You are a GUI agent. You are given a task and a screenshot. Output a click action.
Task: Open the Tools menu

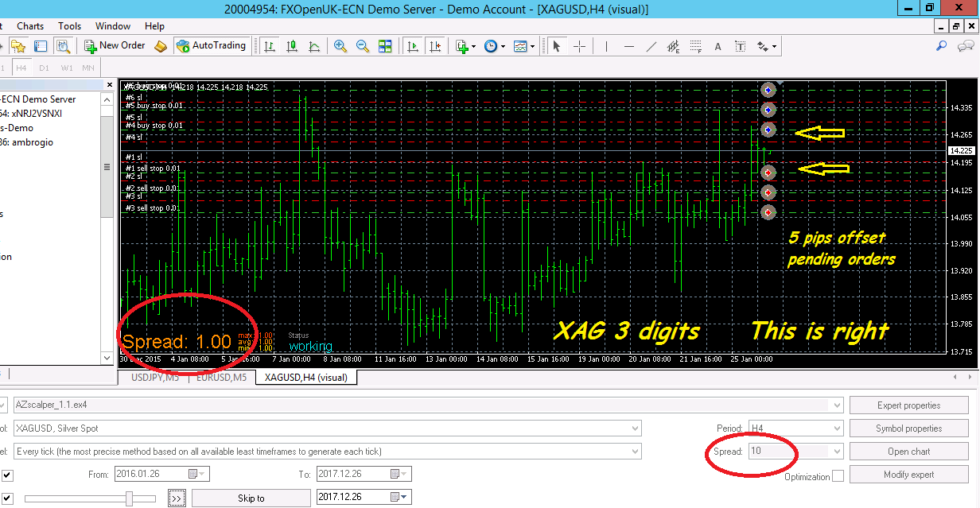tap(70, 26)
